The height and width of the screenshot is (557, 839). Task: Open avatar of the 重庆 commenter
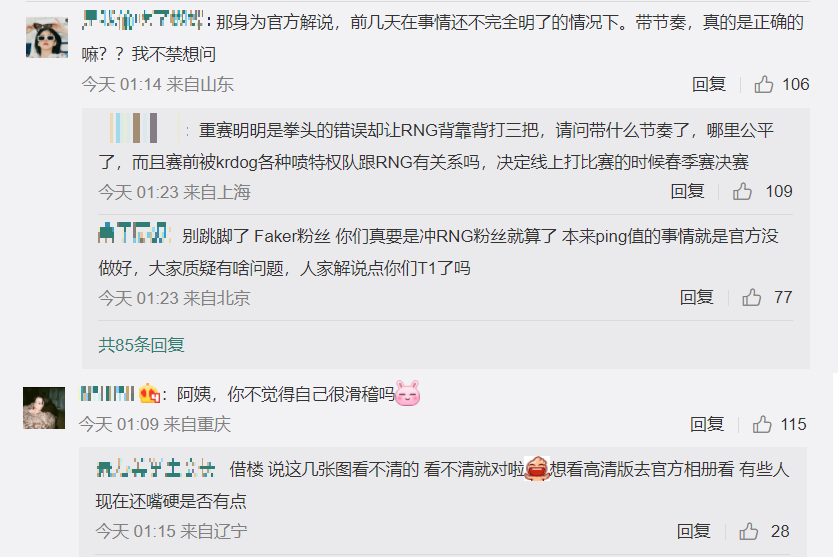point(44,408)
